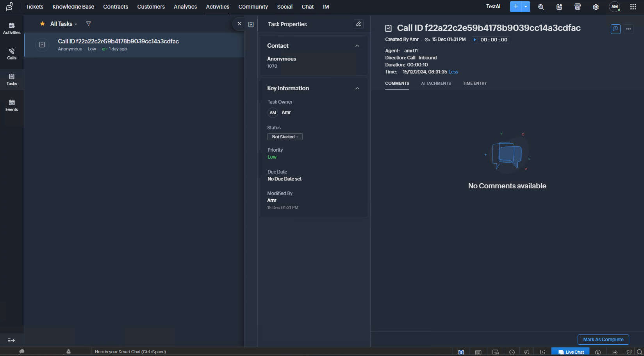Image resolution: width=644 pixels, height=356 pixels.
Task: Open the Not Started status dropdown
Action: (285, 137)
